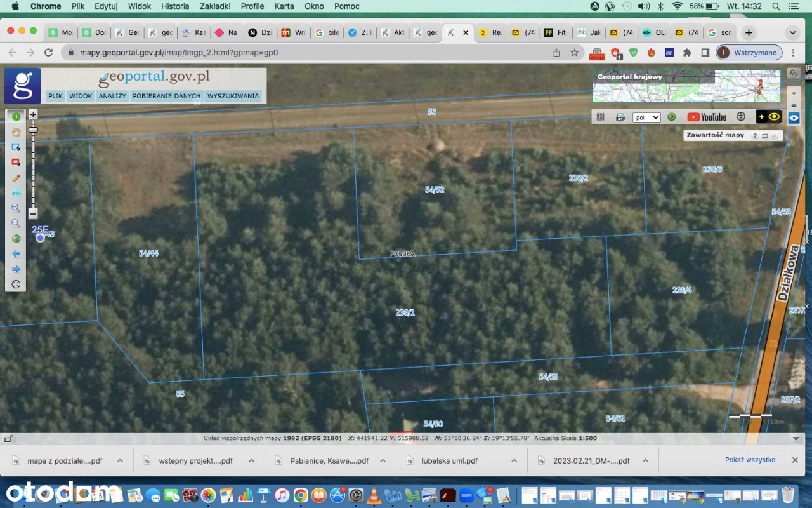Open the geoportal YouTube link

(706, 117)
